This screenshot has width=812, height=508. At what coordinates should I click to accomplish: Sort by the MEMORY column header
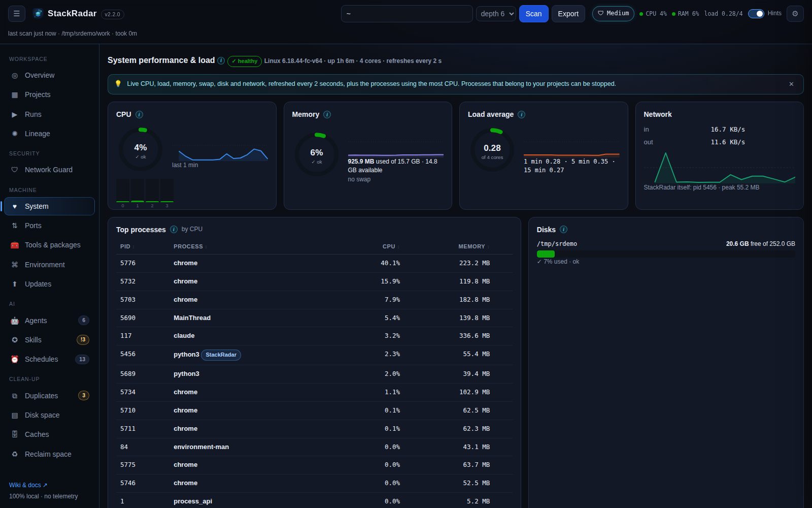[473, 246]
